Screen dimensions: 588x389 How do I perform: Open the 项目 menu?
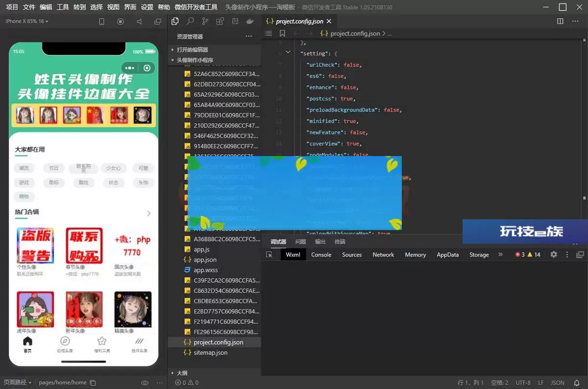tap(12, 7)
